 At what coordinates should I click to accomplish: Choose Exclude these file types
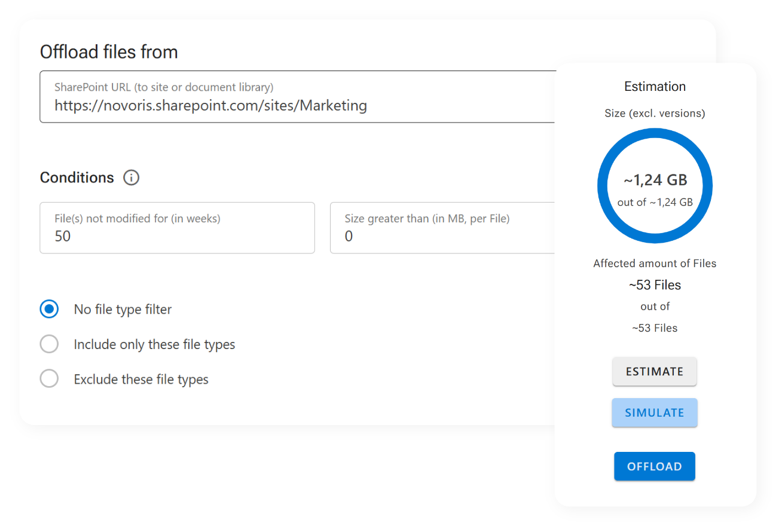click(x=49, y=378)
